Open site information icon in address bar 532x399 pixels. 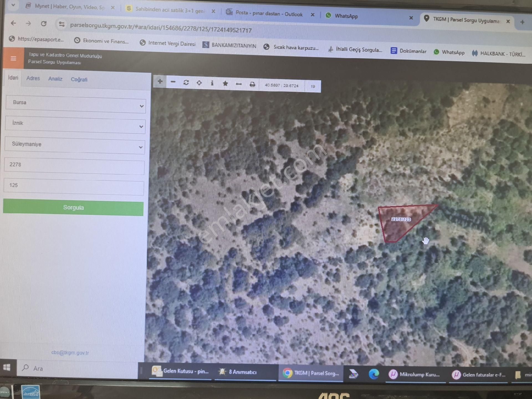(x=62, y=24)
